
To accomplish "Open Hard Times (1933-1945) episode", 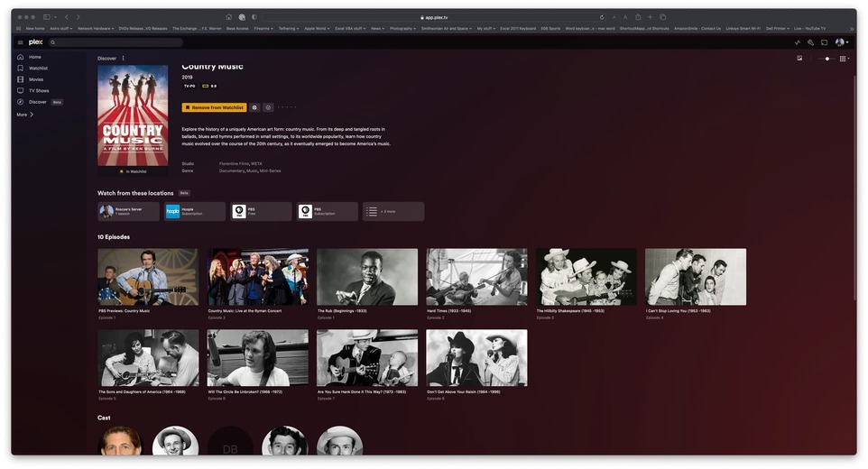I will click(476, 277).
